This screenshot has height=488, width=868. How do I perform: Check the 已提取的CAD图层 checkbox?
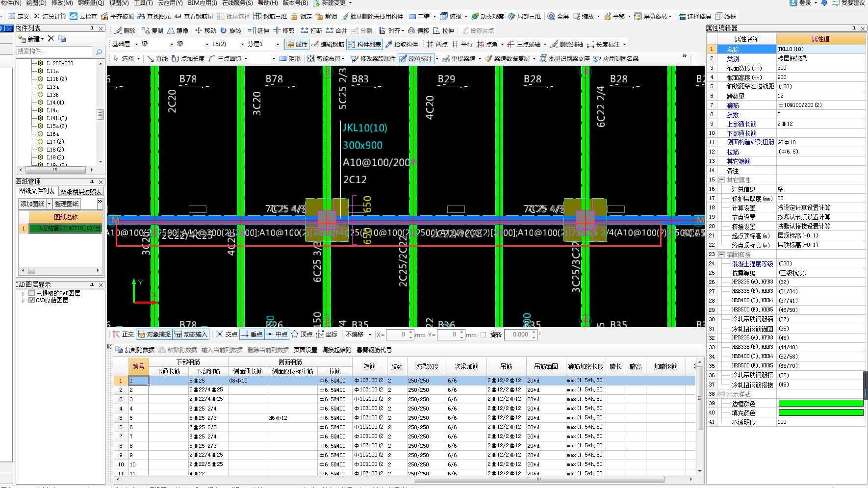pyautogui.click(x=32, y=293)
